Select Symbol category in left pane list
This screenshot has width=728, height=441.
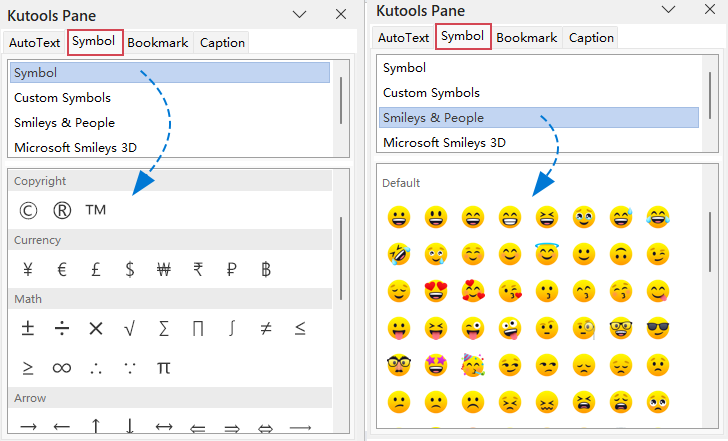click(170, 72)
